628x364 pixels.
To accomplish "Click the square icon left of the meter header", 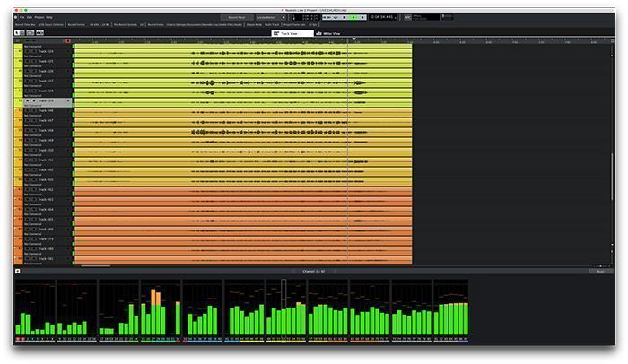I will (18, 271).
